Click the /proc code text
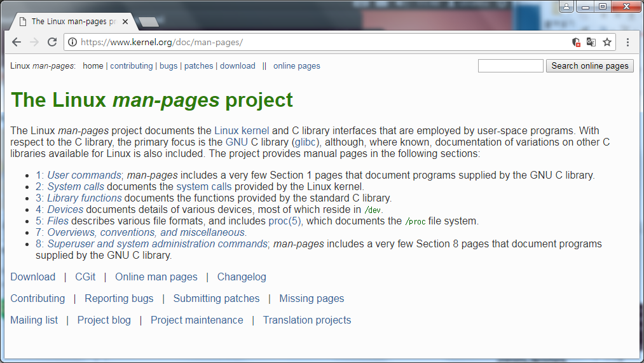The image size is (644, 363). pyautogui.click(x=415, y=221)
